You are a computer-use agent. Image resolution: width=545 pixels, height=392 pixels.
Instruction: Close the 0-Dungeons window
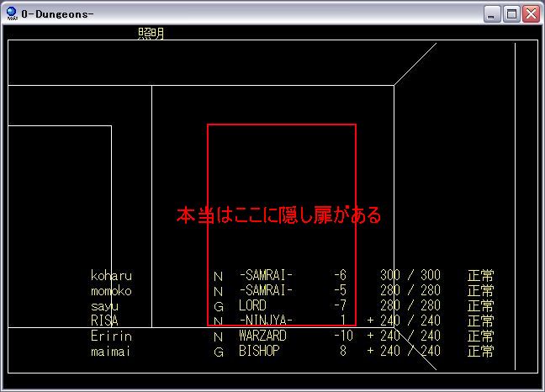(x=531, y=14)
